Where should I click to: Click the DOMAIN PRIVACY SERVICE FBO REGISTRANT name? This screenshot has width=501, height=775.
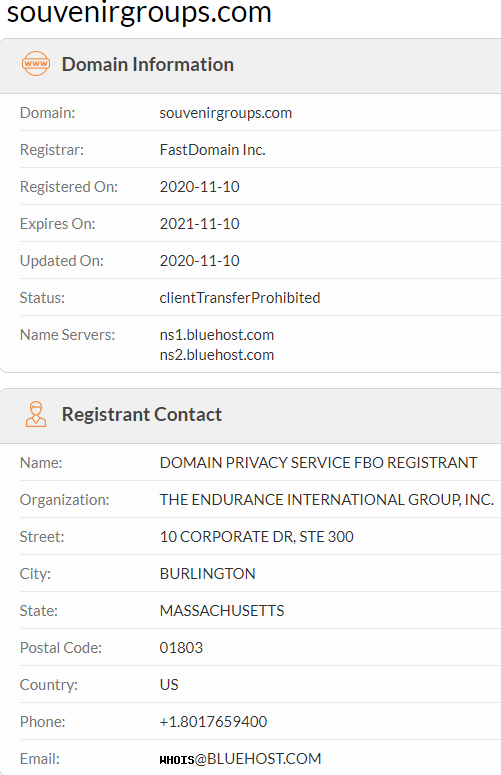[318, 463]
